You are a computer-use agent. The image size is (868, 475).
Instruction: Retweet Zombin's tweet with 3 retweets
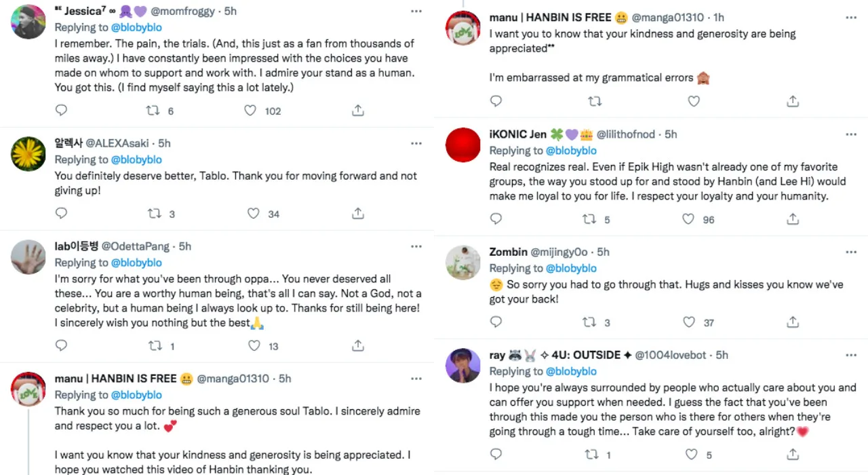589,322
